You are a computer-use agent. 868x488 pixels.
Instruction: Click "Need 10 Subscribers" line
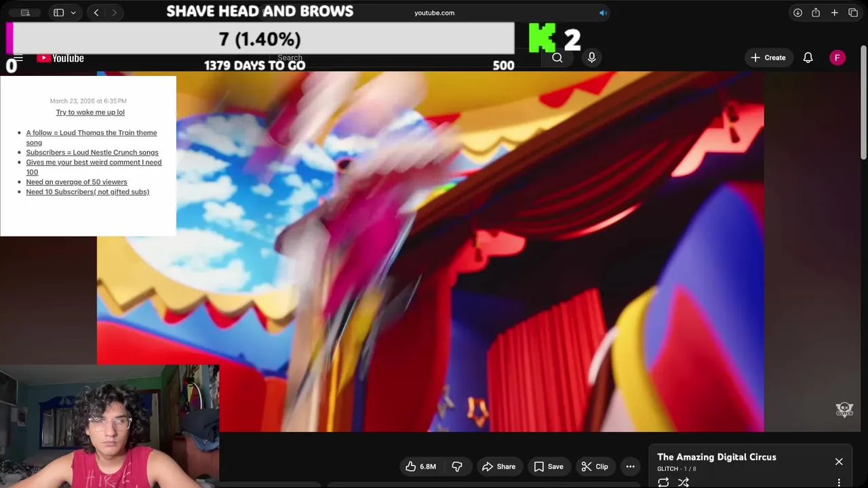click(87, 192)
